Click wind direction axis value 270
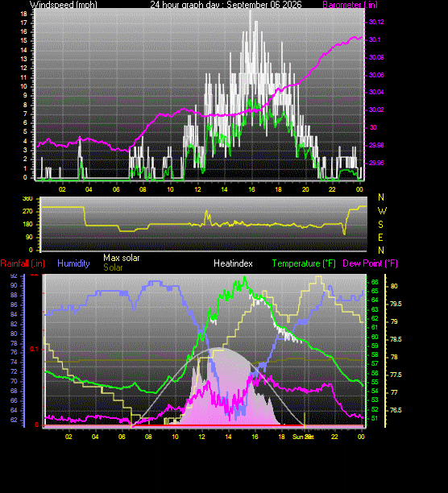Viewport: 448px width, 493px height. click(27, 211)
